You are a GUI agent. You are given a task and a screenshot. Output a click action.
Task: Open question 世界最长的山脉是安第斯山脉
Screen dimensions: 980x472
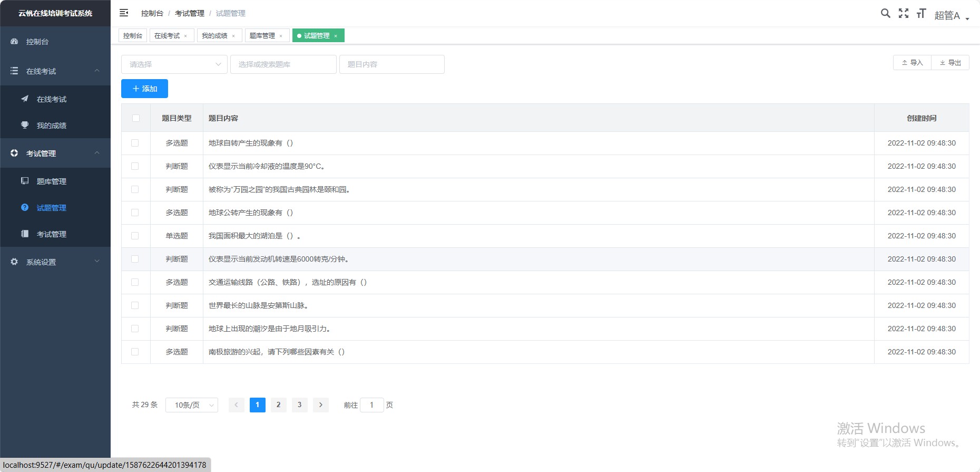[x=259, y=305]
